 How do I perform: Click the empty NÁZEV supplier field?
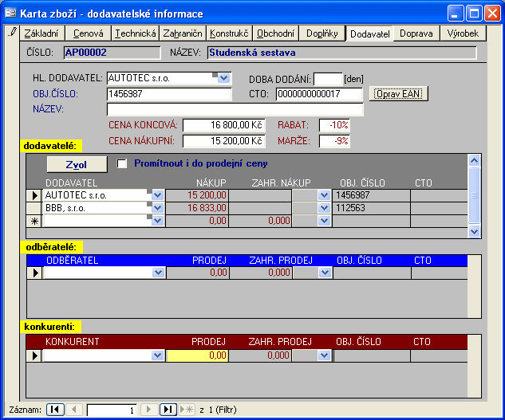pos(235,109)
